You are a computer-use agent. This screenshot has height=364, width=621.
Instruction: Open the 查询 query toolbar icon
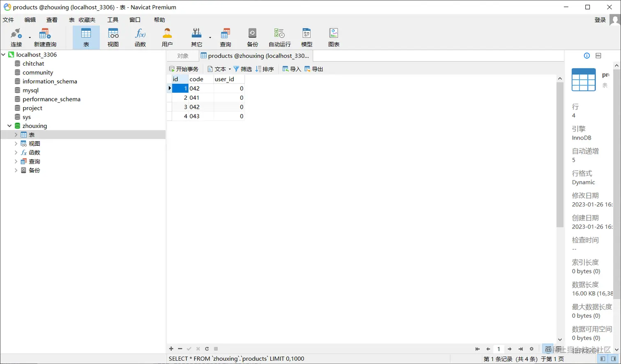[x=225, y=37]
